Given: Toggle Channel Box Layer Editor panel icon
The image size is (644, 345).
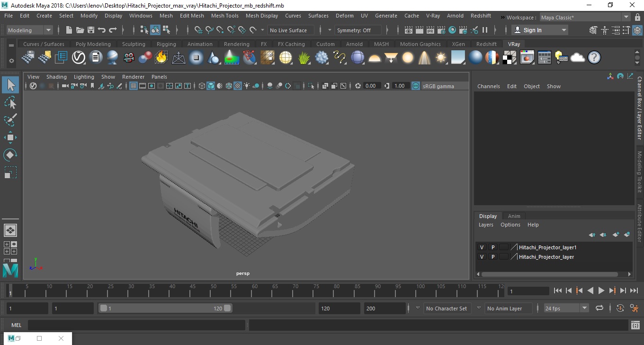Looking at the screenshot, I should coord(638,30).
